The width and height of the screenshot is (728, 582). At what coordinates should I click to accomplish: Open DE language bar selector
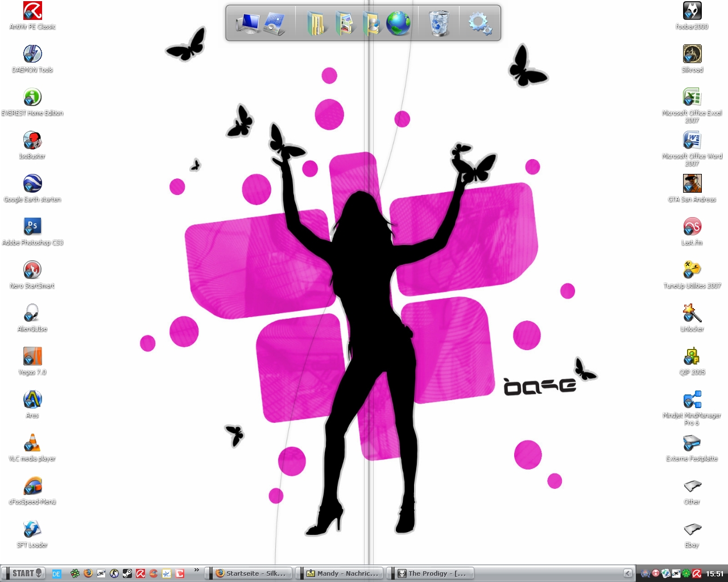click(56, 574)
